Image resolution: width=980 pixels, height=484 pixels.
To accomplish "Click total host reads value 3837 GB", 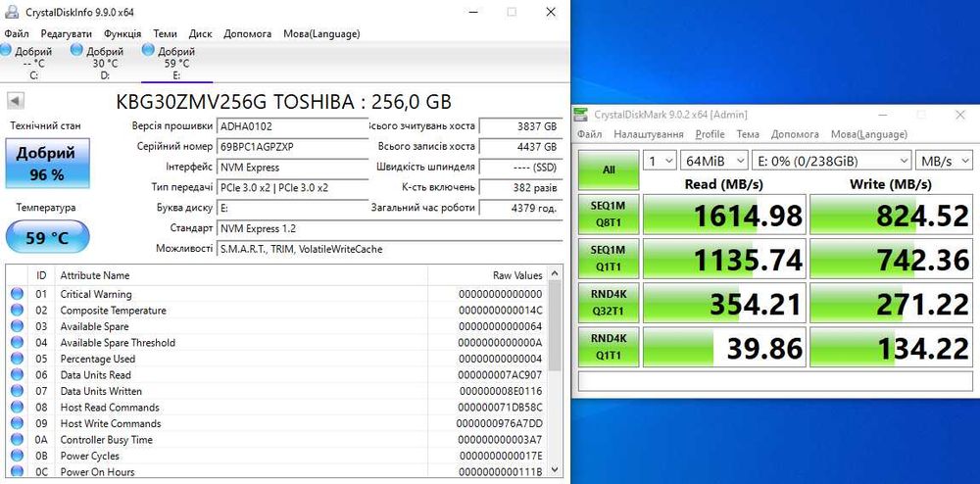I will (519, 126).
